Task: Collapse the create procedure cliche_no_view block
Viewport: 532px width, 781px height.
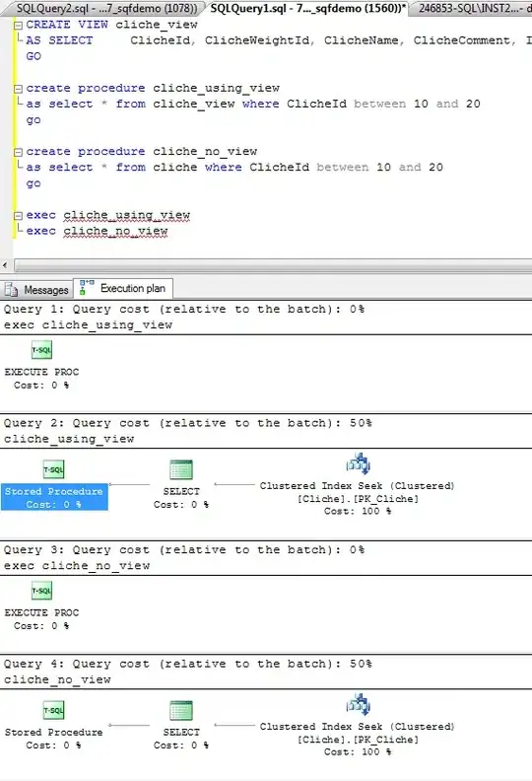Action: [x=19, y=152]
